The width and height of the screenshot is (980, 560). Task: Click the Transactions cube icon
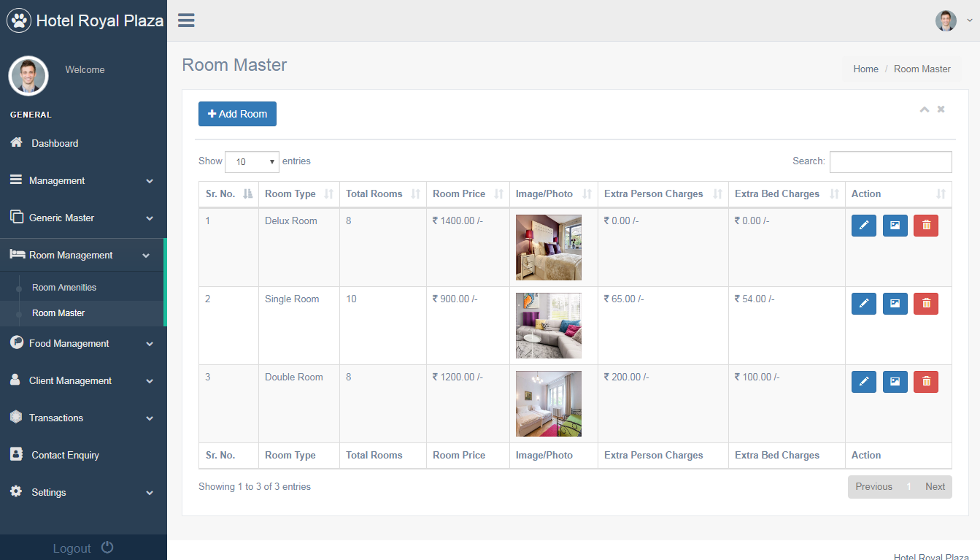tap(16, 417)
